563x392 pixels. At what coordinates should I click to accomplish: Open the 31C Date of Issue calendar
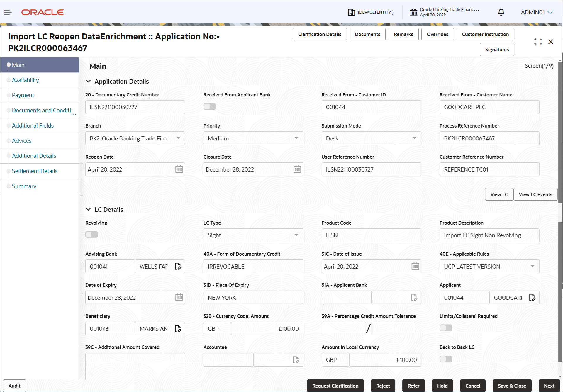tap(415, 266)
